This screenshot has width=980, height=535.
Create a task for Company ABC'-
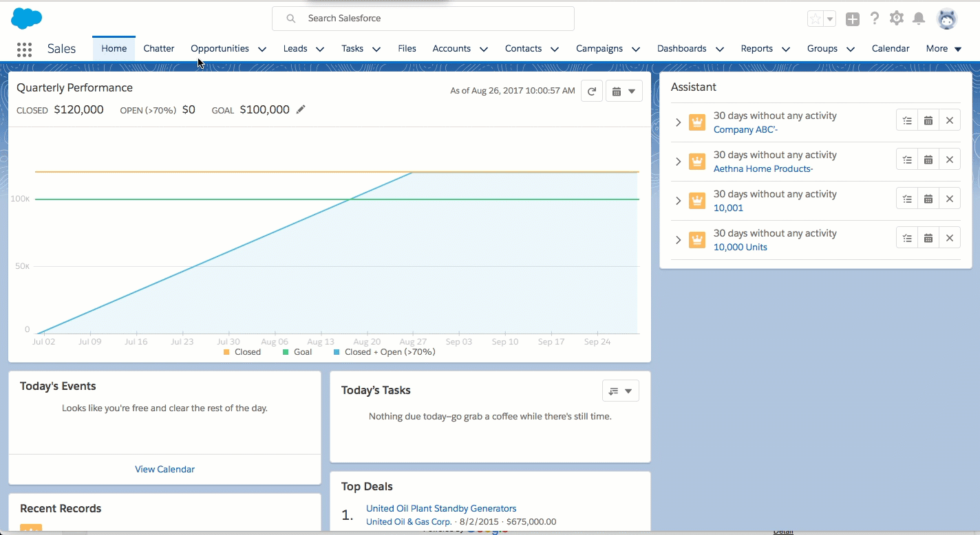(907, 120)
